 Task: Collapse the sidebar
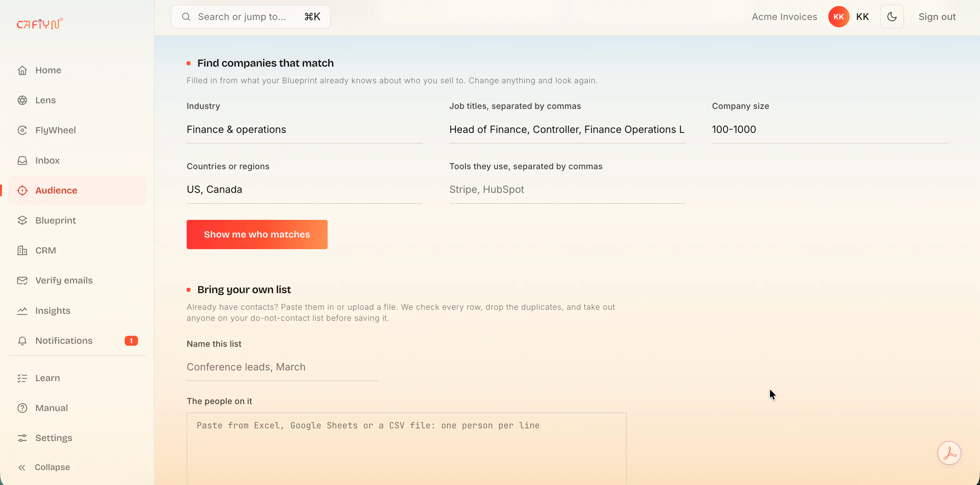point(77,468)
